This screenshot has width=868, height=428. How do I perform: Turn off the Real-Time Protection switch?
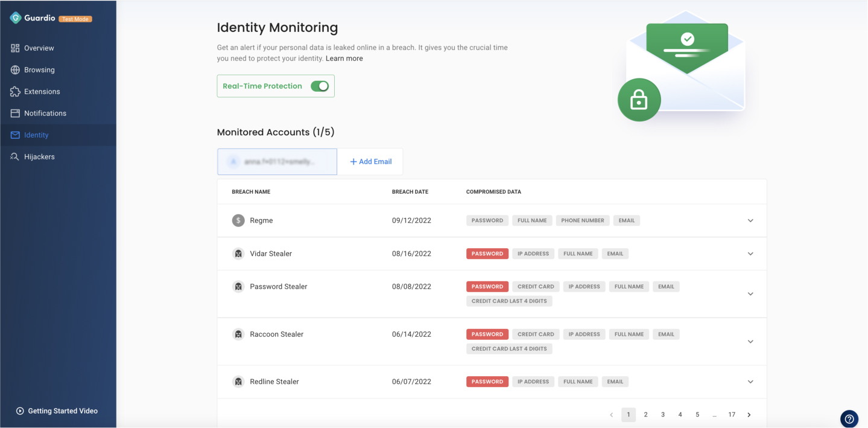320,86
